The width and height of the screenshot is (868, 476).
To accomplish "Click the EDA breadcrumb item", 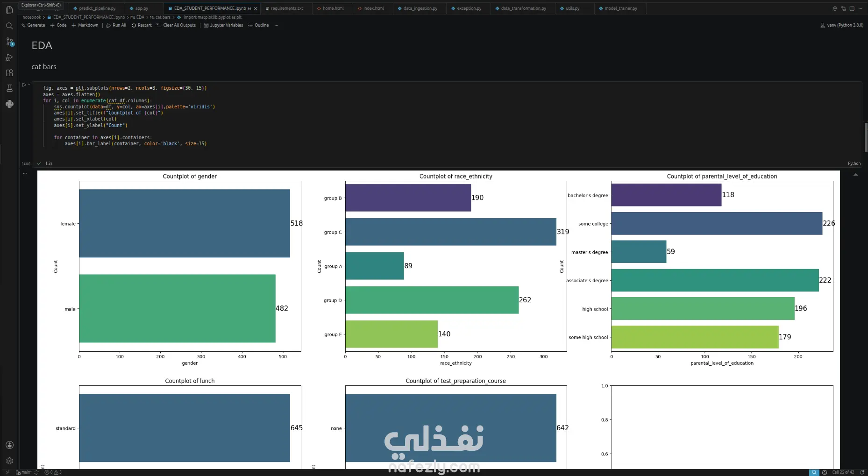I will pos(137,17).
